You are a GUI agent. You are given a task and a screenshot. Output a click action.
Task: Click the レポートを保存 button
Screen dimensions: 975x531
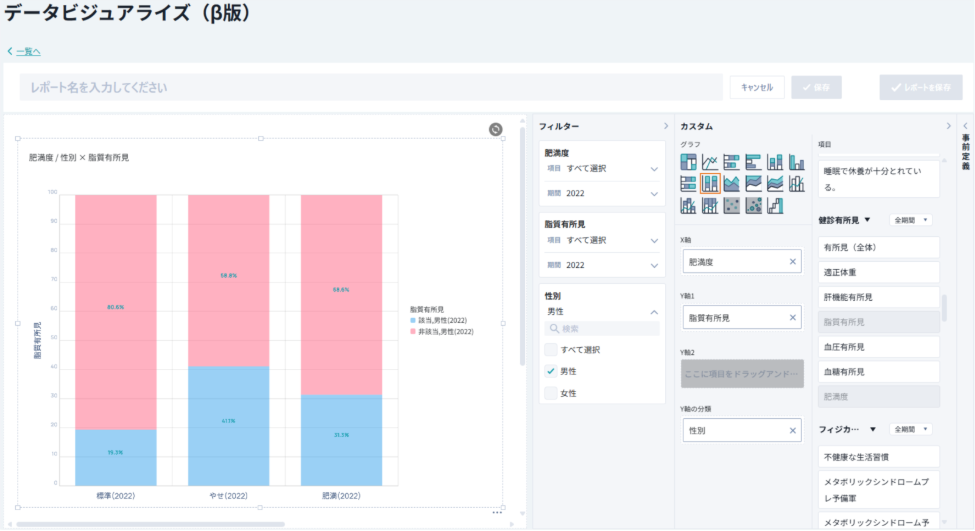coord(921,88)
